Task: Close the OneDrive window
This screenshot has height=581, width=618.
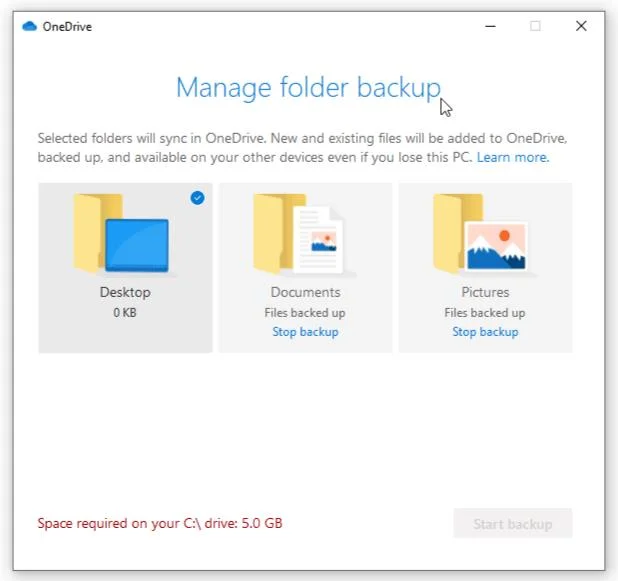Action: 581,26
